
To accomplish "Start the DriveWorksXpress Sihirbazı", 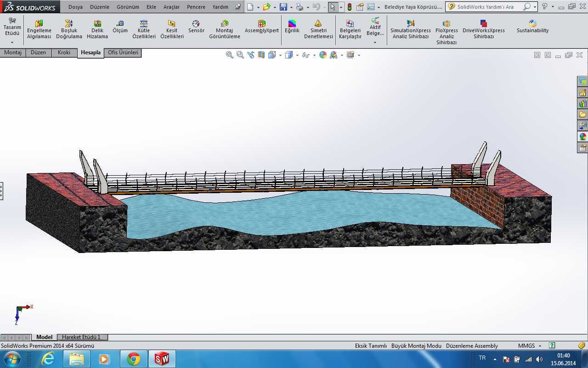I will point(483,29).
